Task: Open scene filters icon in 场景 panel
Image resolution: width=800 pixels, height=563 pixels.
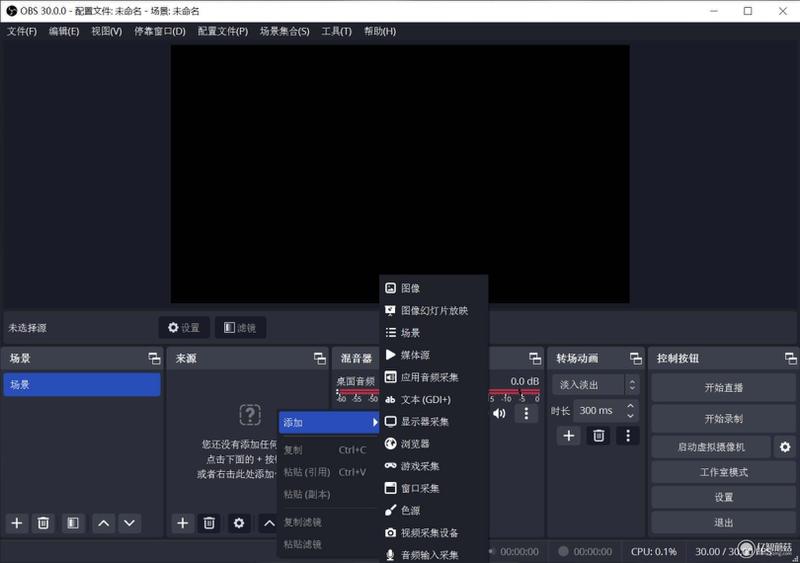Action: pyautogui.click(x=73, y=523)
